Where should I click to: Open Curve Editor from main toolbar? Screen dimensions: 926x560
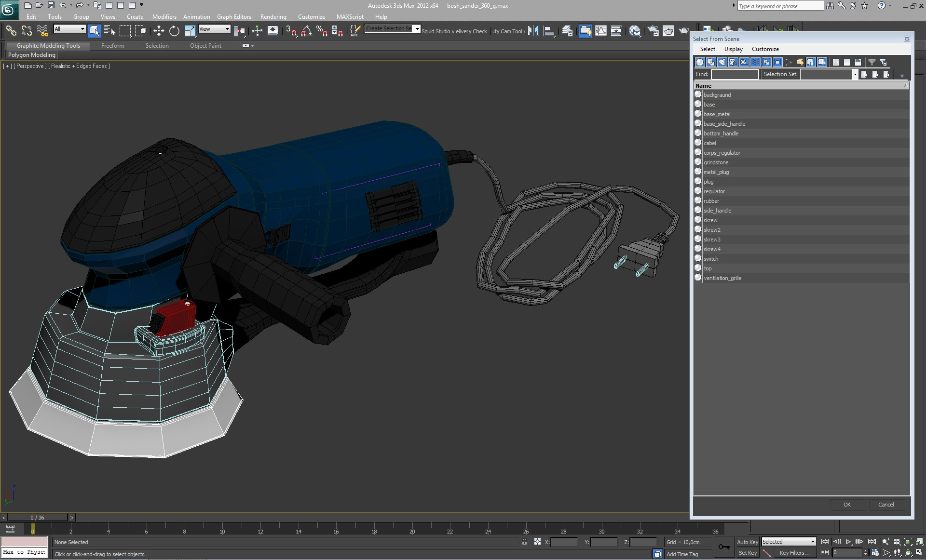pyautogui.click(x=601, y=31)
